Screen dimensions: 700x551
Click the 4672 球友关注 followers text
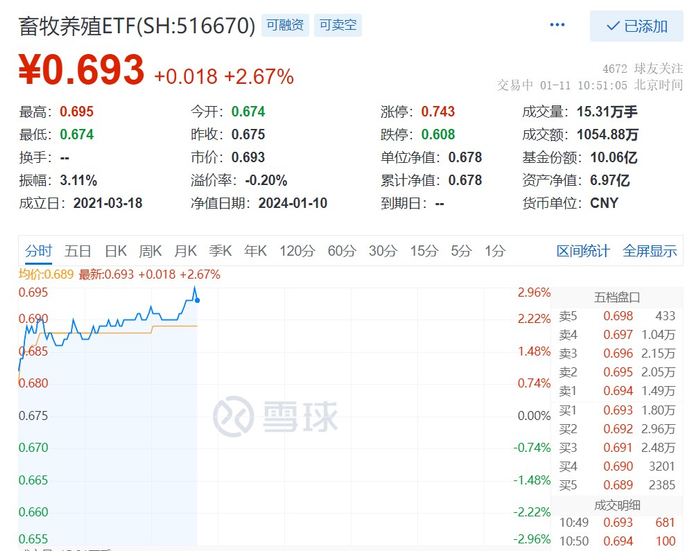642,69
